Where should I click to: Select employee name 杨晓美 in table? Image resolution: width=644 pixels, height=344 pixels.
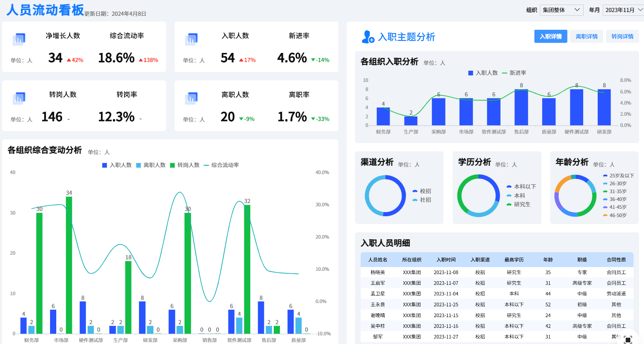(x=378, y=272)
